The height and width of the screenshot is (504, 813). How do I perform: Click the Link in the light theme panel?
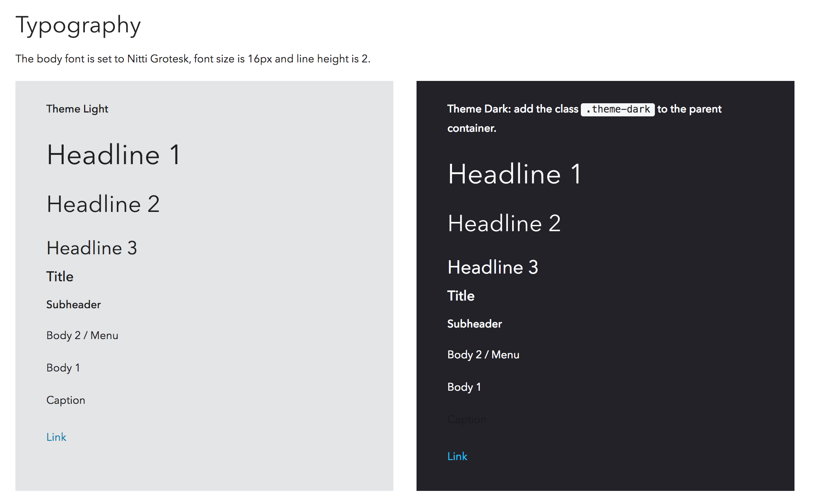tap(56, 437)
